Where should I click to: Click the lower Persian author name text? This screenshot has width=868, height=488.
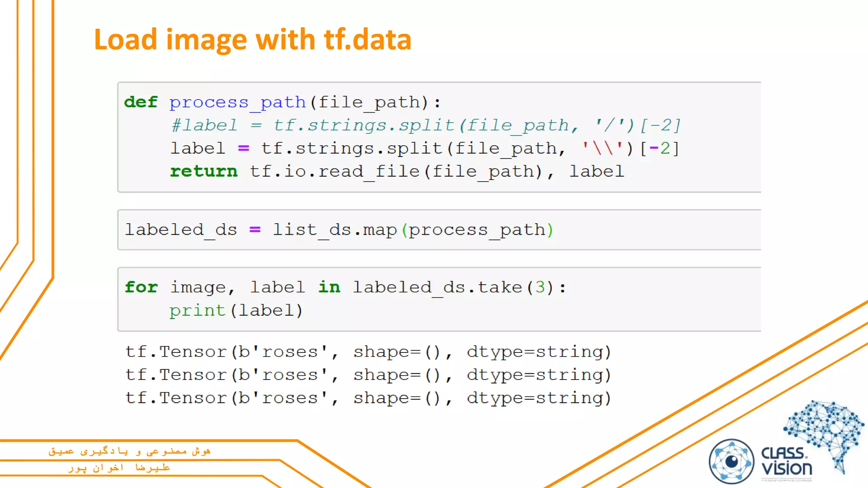tap(119, 468)
